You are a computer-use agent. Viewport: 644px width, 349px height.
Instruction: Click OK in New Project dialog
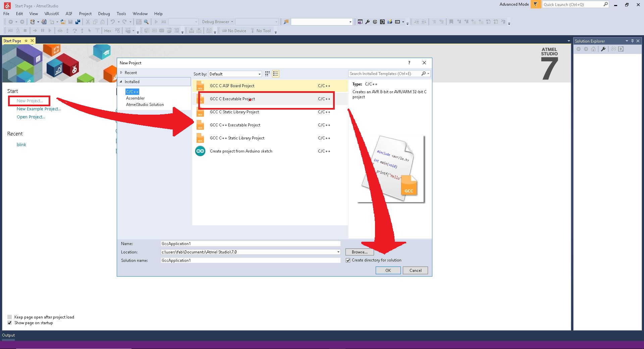click(388, 271)
